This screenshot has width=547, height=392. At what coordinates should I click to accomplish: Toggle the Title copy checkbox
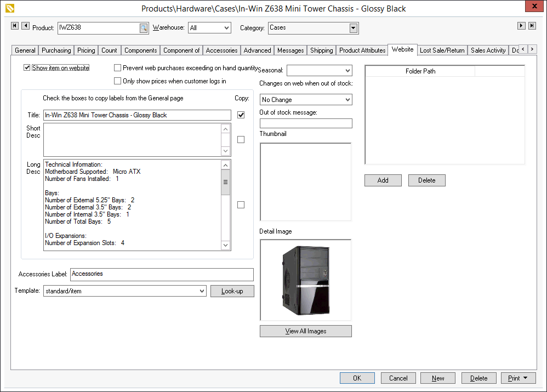point(241,115)
